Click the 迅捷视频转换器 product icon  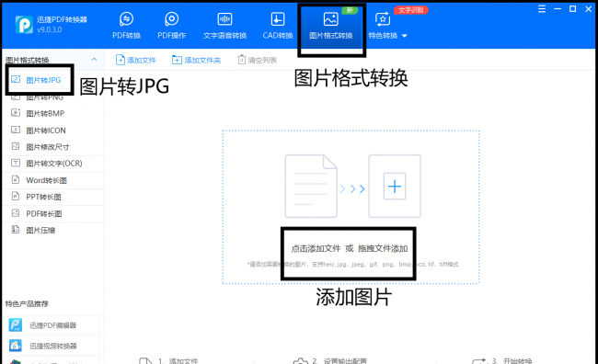point(16,346)
